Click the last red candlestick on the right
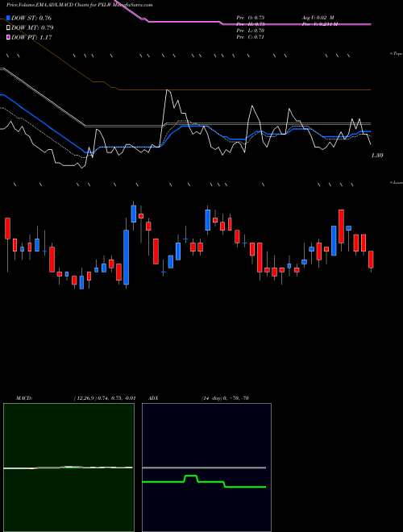The height and width of the screenshot is (532, 403). click(x=371, y=260)
